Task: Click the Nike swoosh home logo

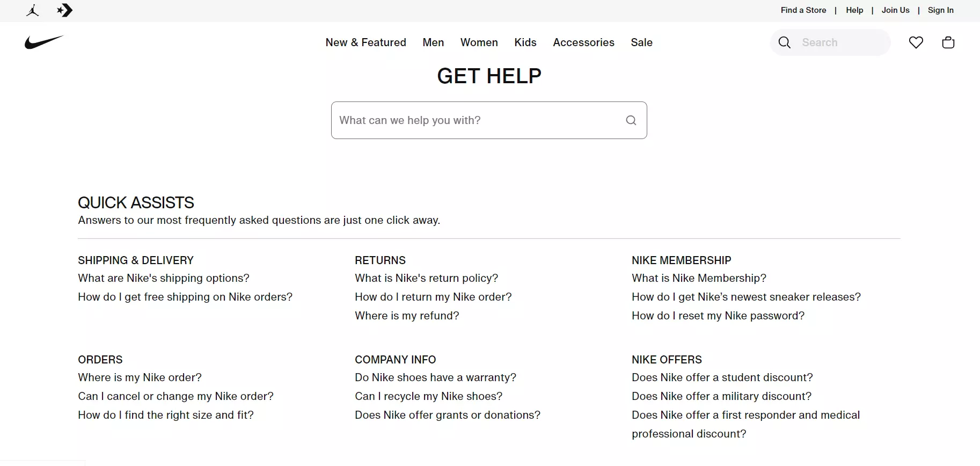Action: (44, 42)
